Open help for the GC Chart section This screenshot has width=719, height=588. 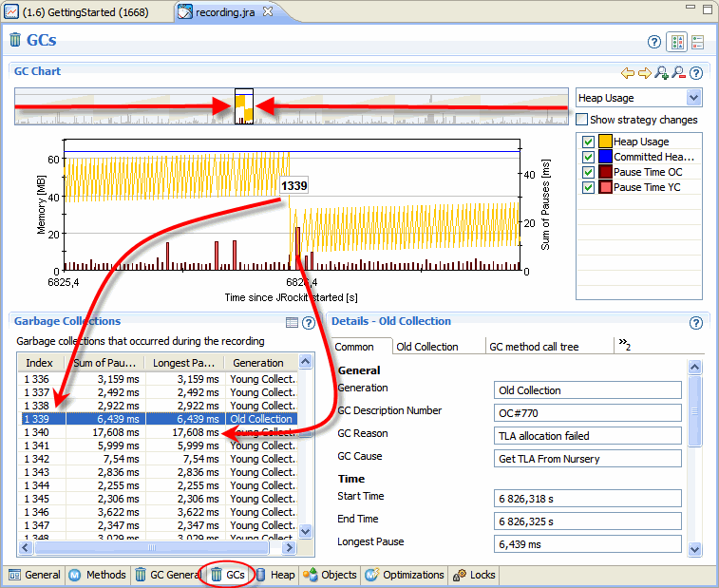(x=696, y=72)
